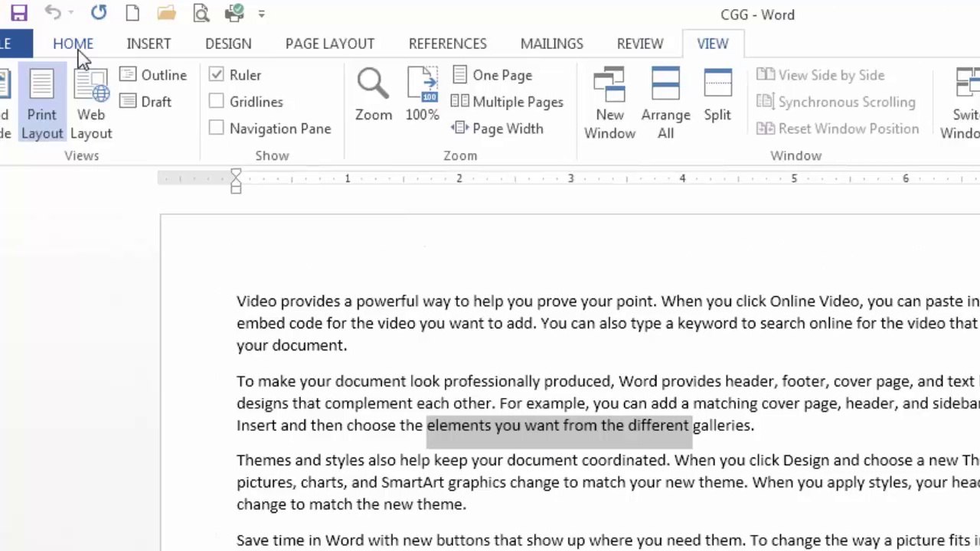Choose Outline view
Viewport: 980px width, 551px height.
coord(153,75)
